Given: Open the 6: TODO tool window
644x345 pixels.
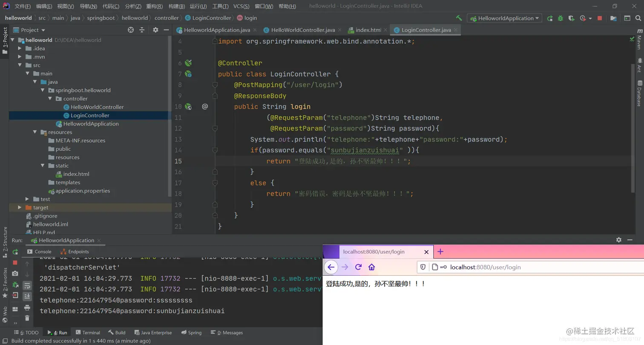Looking at the screenshot, I should pyautogui.click(x=26, y=333).
